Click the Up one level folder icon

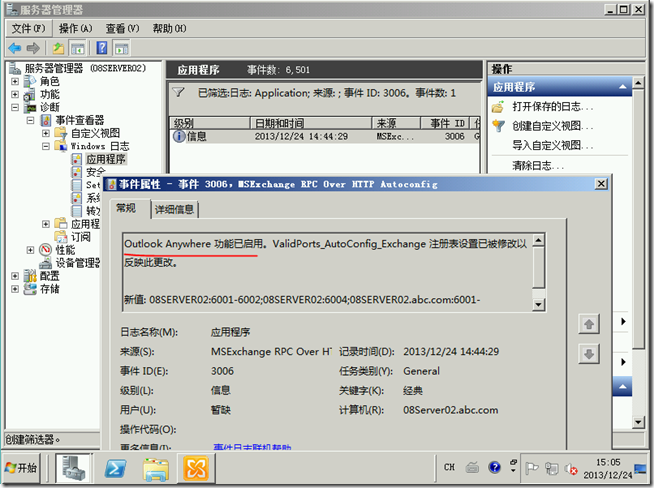[58, 48]
